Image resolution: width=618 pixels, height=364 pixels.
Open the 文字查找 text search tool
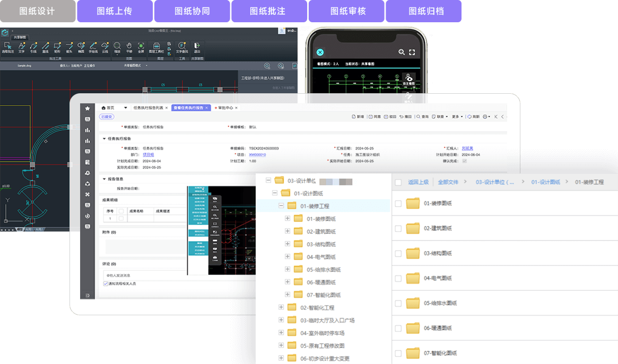tap(181, 47)
